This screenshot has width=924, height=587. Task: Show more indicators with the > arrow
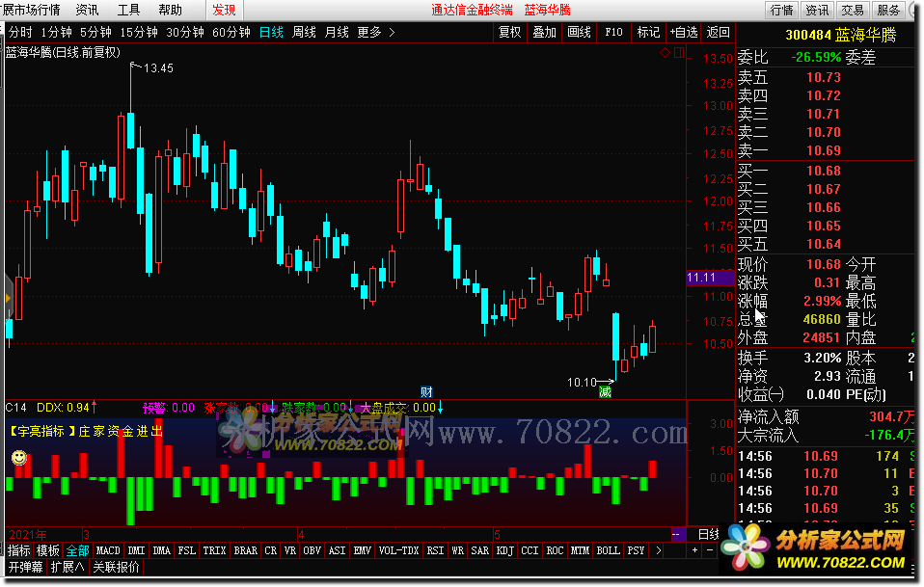658,550
